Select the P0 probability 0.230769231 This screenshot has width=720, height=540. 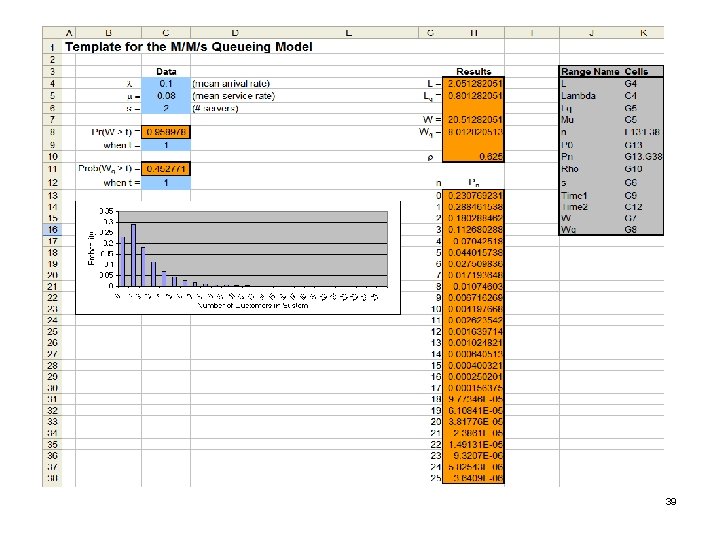coord(473,195)
